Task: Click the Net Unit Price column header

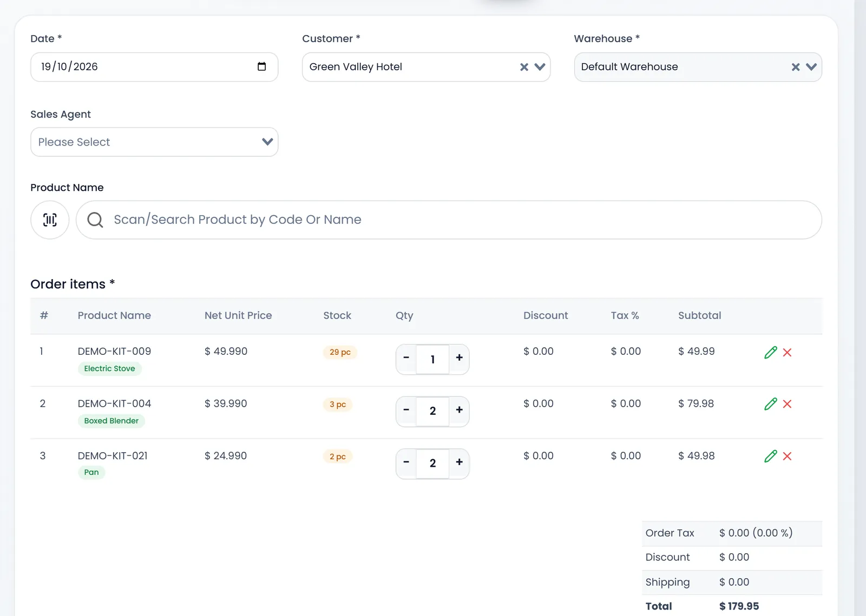Action: 238,315
